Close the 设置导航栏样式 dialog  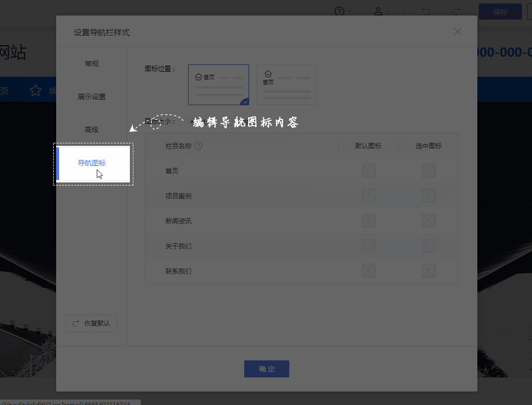point(457,32)
